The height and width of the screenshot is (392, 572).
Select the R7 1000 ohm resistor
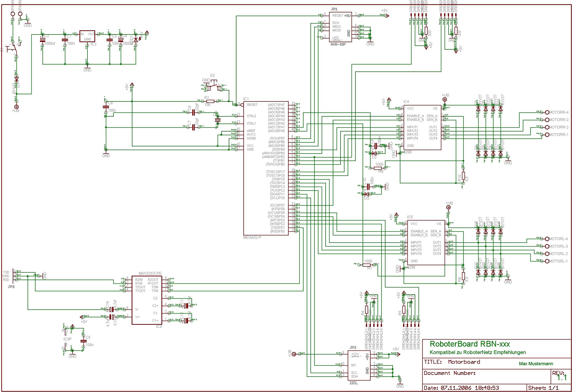coord(367,265)
